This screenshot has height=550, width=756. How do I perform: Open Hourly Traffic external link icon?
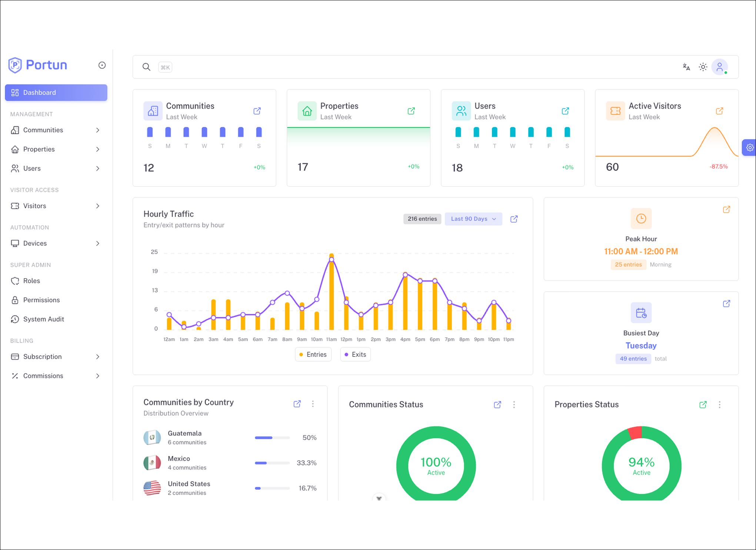coord(514,219)
